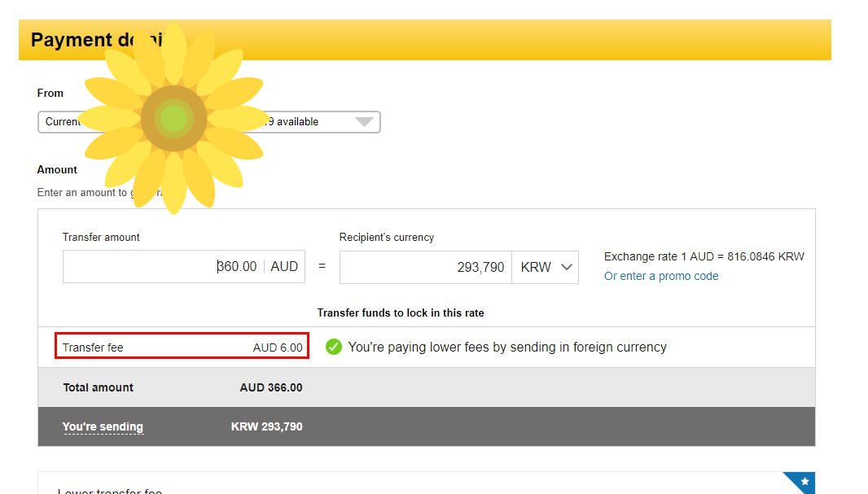
Task: Click the 'Transfer fee' label
Action: click(x=93, y=348)
